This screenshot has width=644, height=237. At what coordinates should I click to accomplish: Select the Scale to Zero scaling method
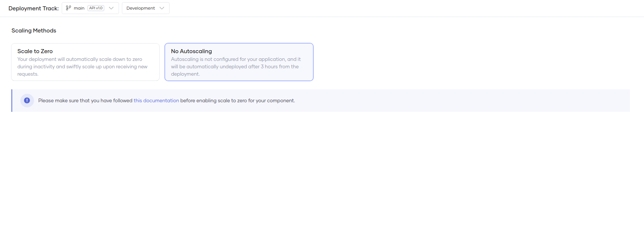pyautogui.click(x=85, y=62)
